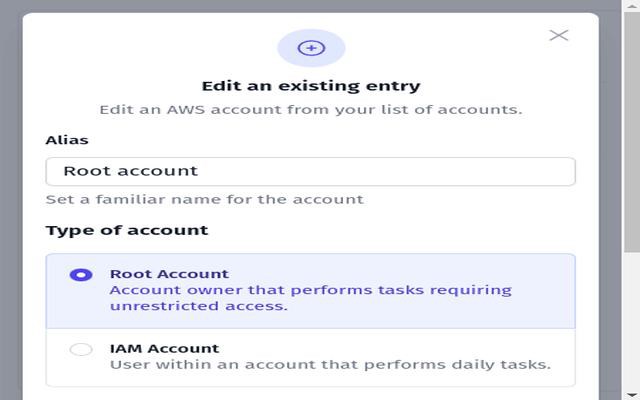Select the Root Account radio button
Viewport: 640px width, 400px height.
[x=81, y=275]
